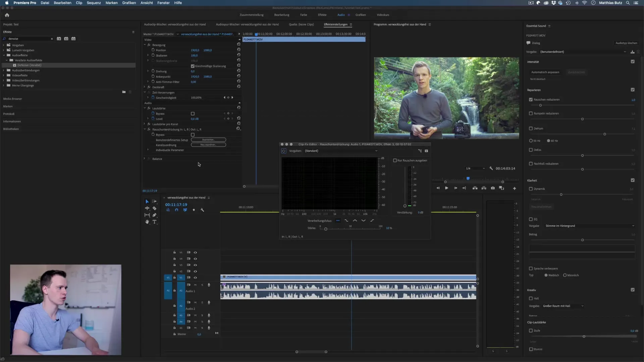Select low-frequency processing focus shape

point(346,221)
